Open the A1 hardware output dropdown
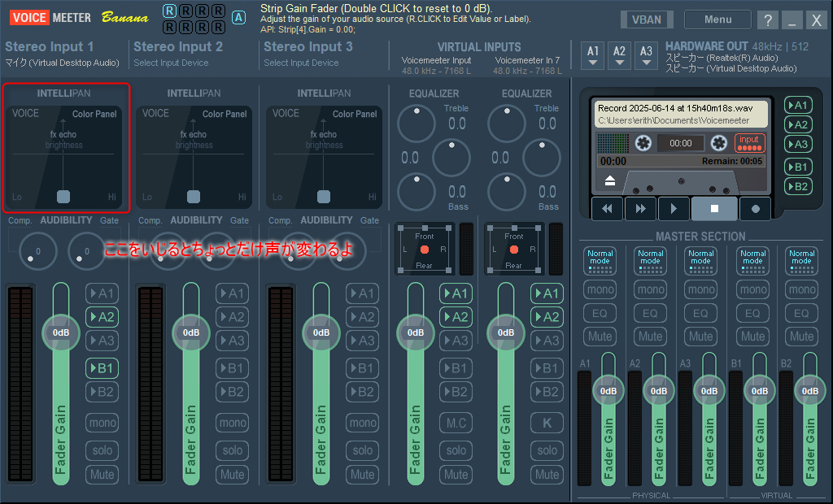This screenshot has height=504, width=833. [x=593, y=56]
